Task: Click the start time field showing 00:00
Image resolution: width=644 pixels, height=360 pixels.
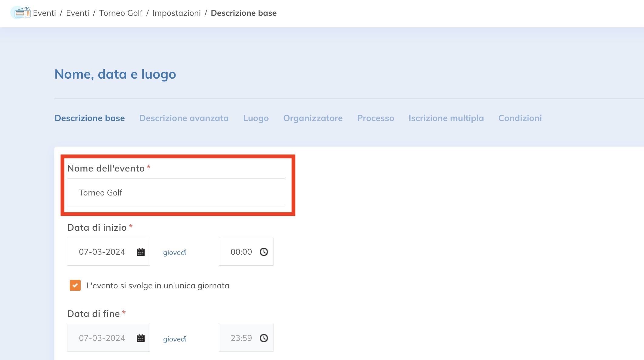Action: pos(241,252)
